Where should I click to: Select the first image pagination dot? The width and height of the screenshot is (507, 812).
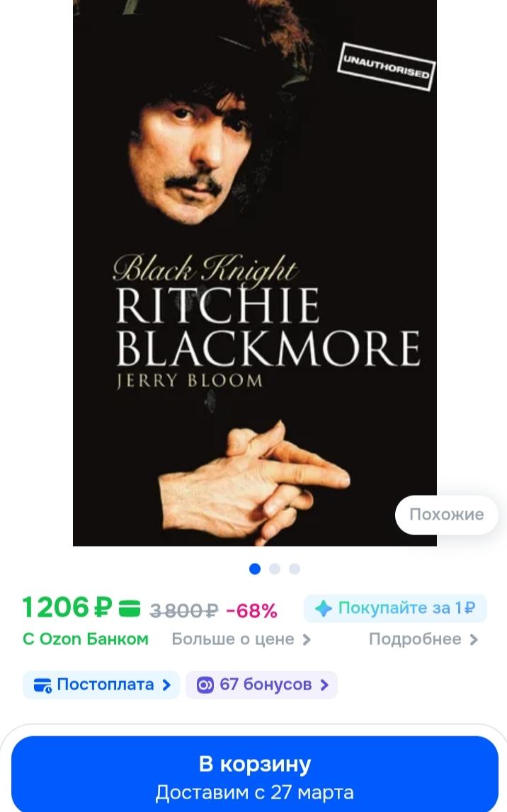(x=255, y=568)
